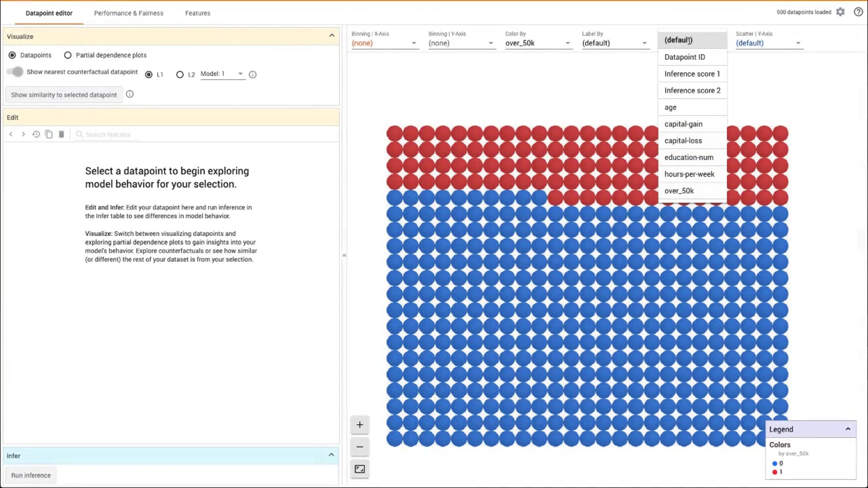Click the zoom in plus button

coord(359,425)
